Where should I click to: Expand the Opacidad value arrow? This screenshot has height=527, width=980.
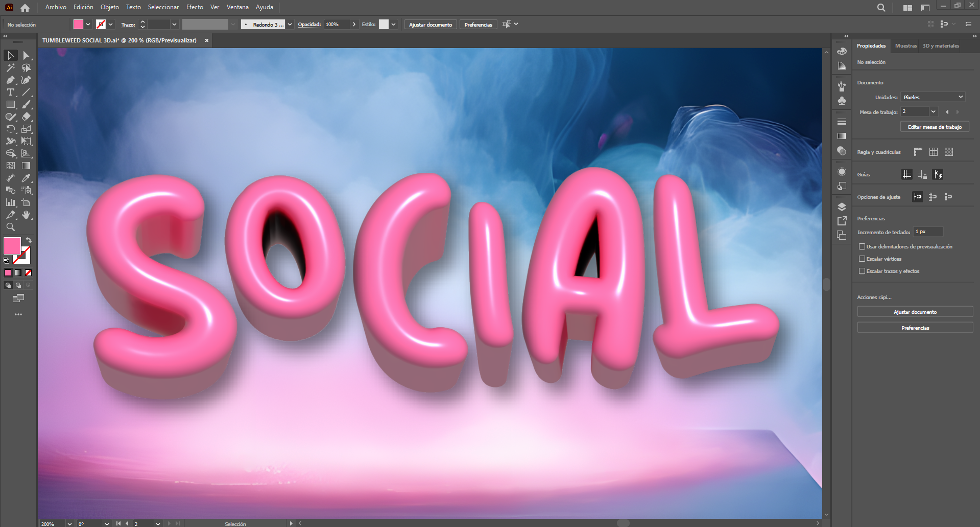coord(354,24)
